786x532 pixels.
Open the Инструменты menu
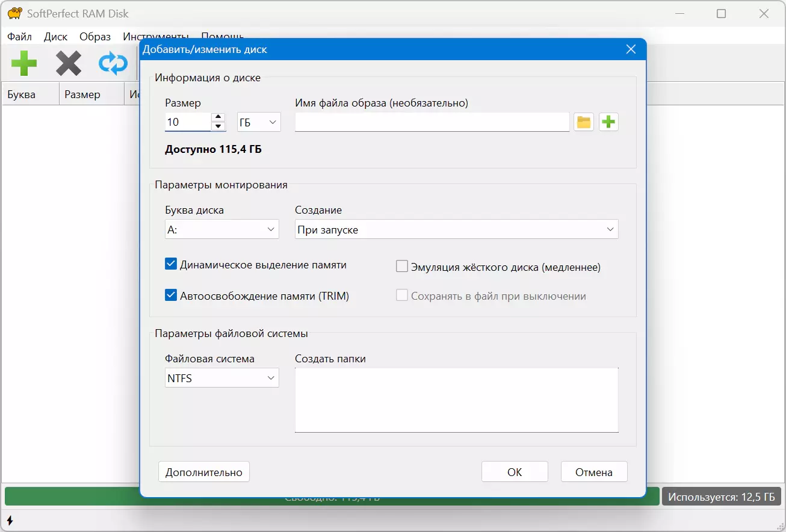point(156,36)
